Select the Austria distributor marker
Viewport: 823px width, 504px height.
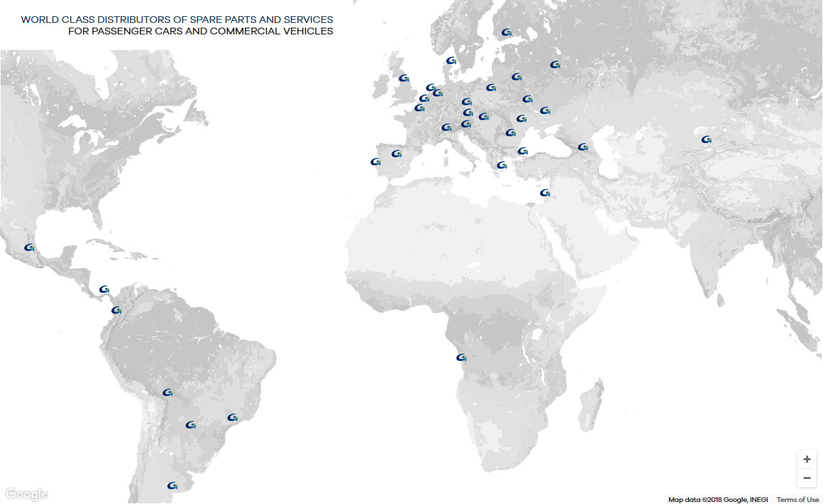(x=468, y=113)
